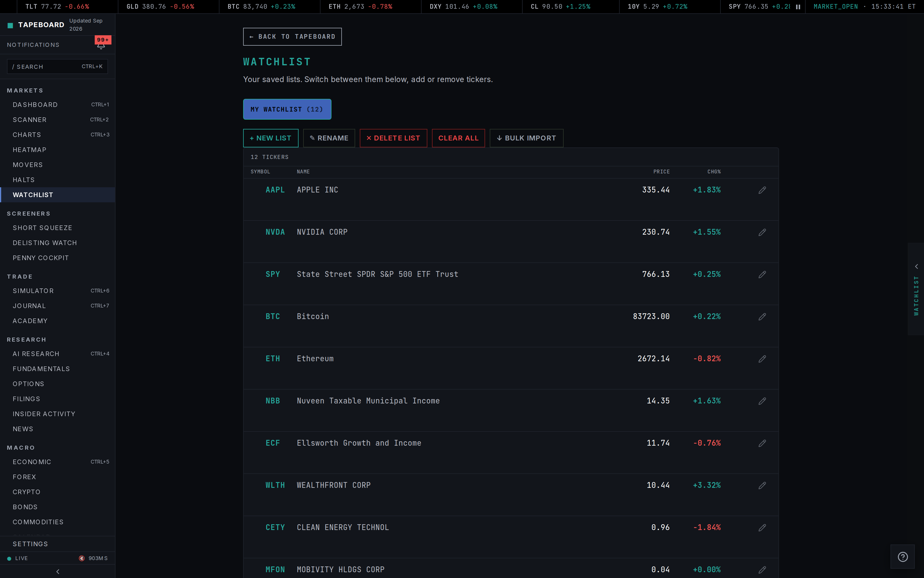
Task: Expand the right Watchlist side panel
Action: coord(916,289)
